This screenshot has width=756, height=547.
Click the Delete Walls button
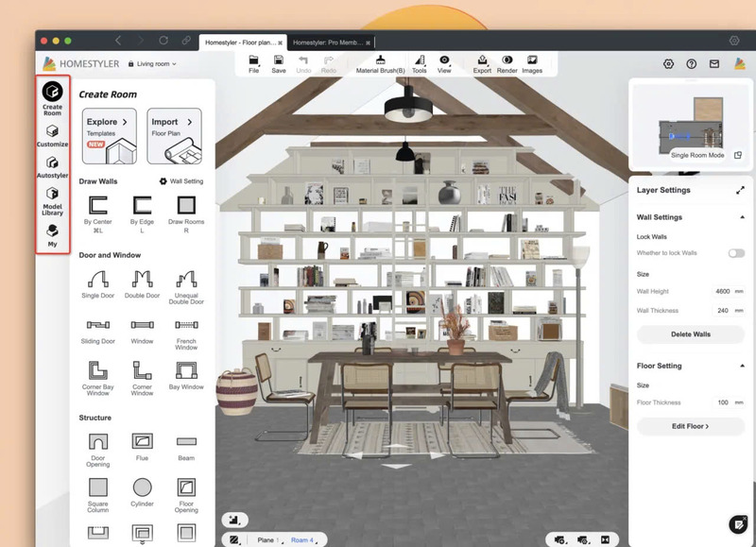pos(690,333)
